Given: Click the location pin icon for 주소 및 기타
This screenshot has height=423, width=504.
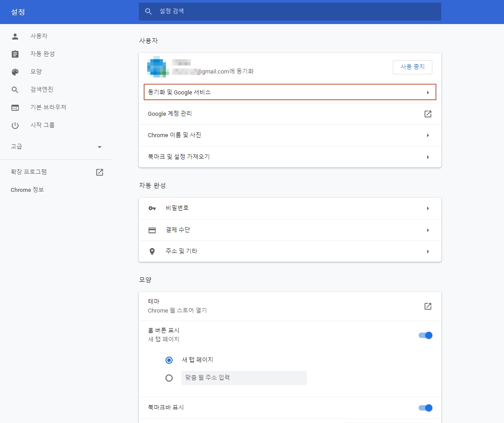Looking at the screenshot, I should click(x=152, y=252).
